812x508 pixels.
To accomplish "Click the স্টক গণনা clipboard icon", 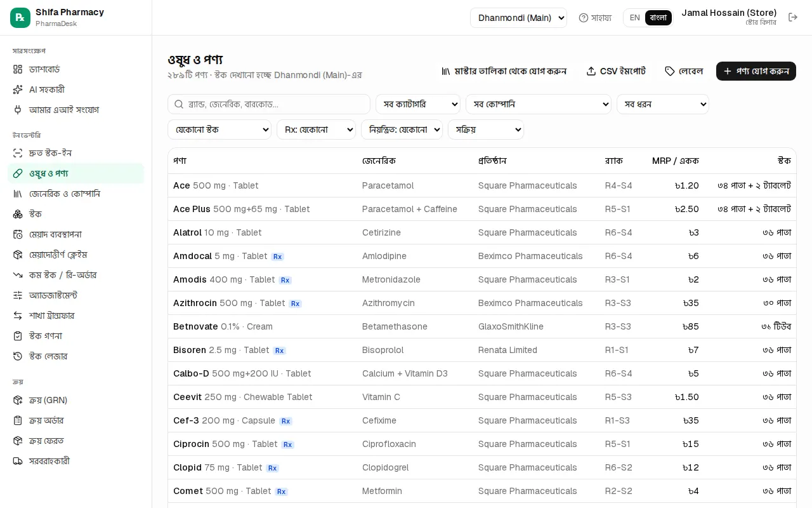I will [x=18, y=336].
